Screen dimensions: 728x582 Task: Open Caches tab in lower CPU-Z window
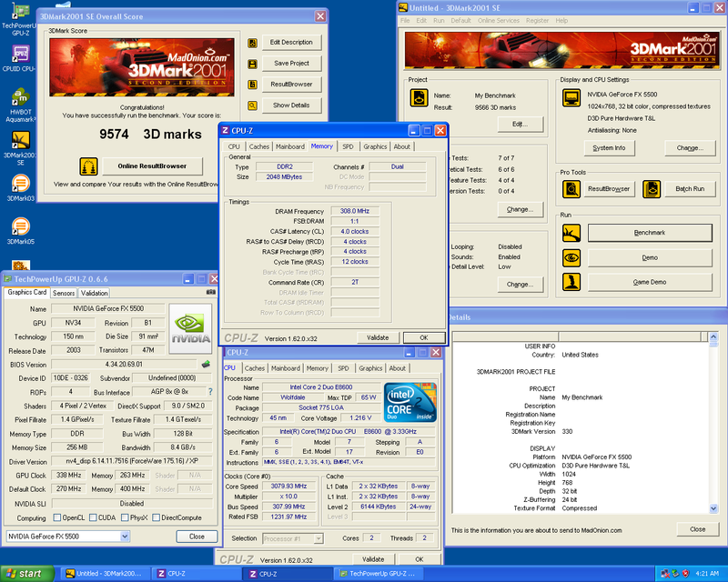point(255,368)
